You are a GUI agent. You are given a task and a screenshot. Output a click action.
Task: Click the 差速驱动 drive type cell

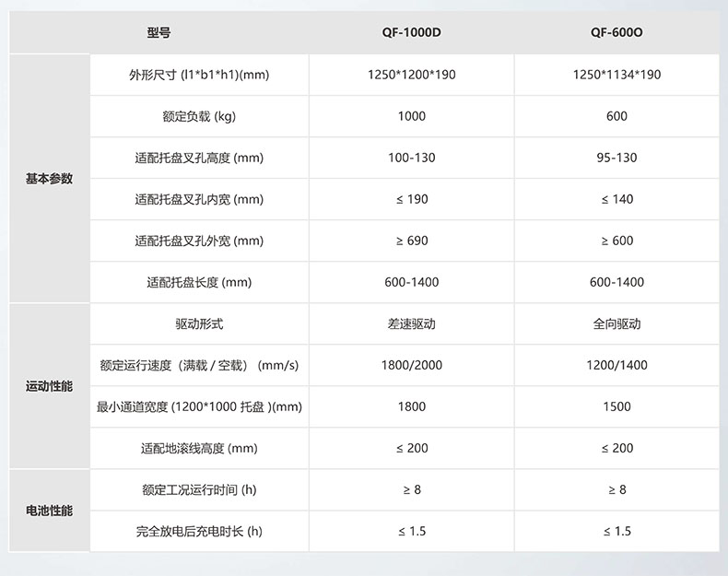coord(411,323)
